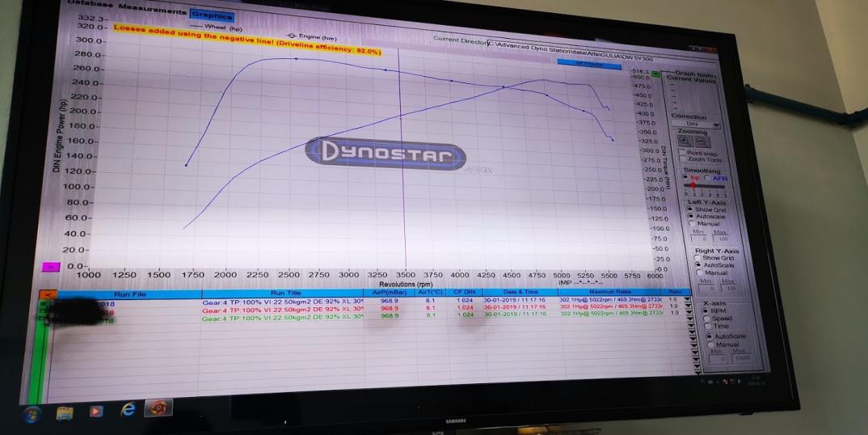The height and width of the screenshot is (435, 868).
Task: Select Manual scaling for the X-axis
Action: point(710,344)
